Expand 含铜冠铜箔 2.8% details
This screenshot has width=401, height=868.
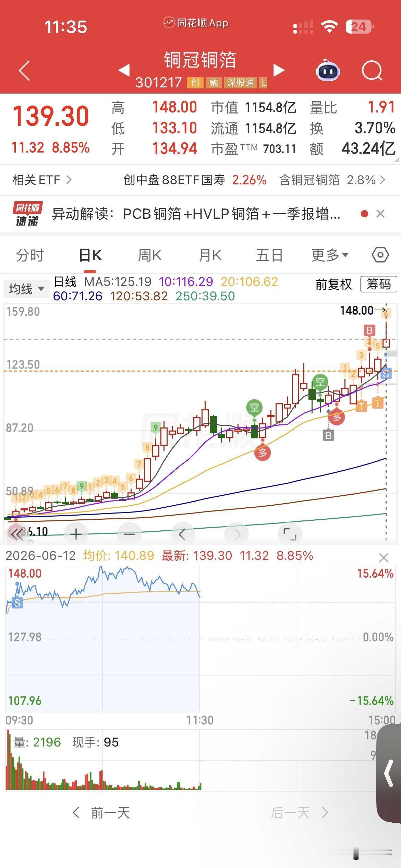(332, 180)
